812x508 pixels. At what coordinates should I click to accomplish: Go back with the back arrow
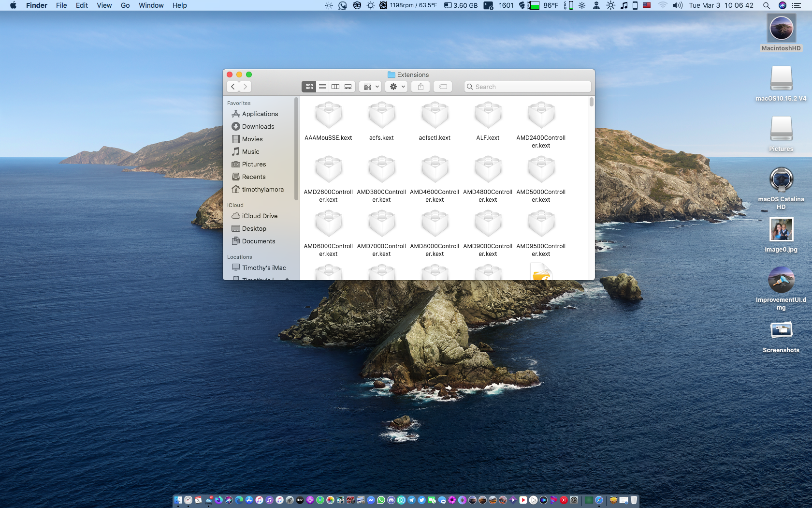click(233, 87)
